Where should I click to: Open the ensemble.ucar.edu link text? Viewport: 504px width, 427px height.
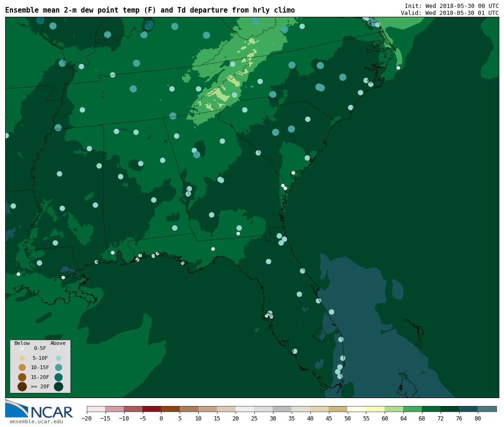36,421
